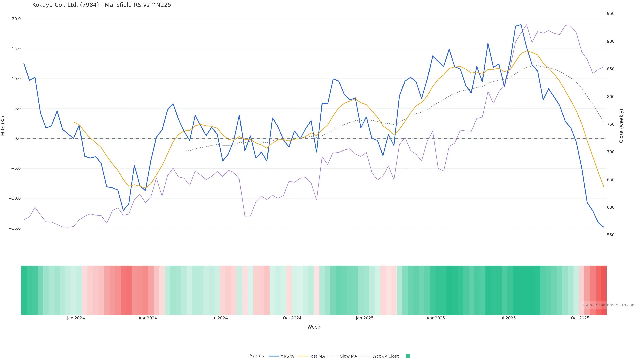Viewport: 644px width, 362px height.
Task: Click the Jul 2024 date tick
Action: pyautogui.click(x=219, y=318)
